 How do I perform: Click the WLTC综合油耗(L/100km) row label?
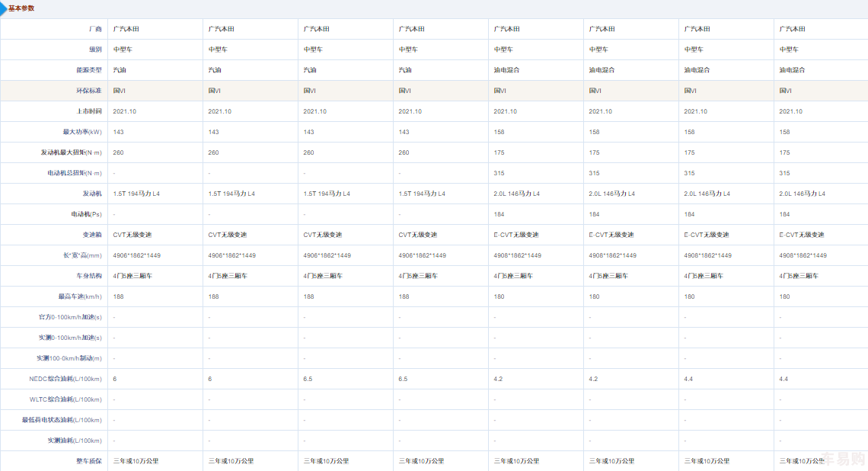[65, 399]
